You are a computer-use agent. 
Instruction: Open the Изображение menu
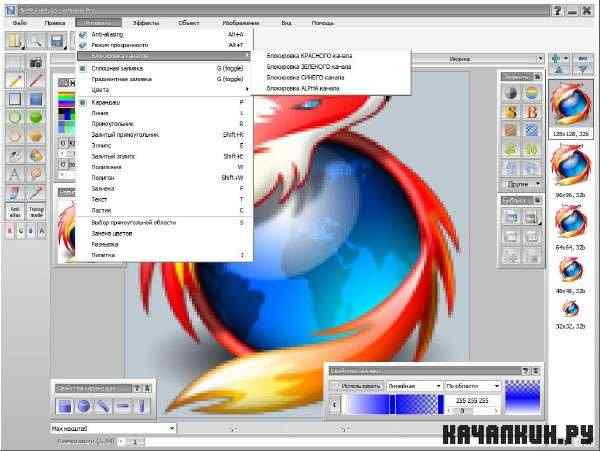pos(241,23)
